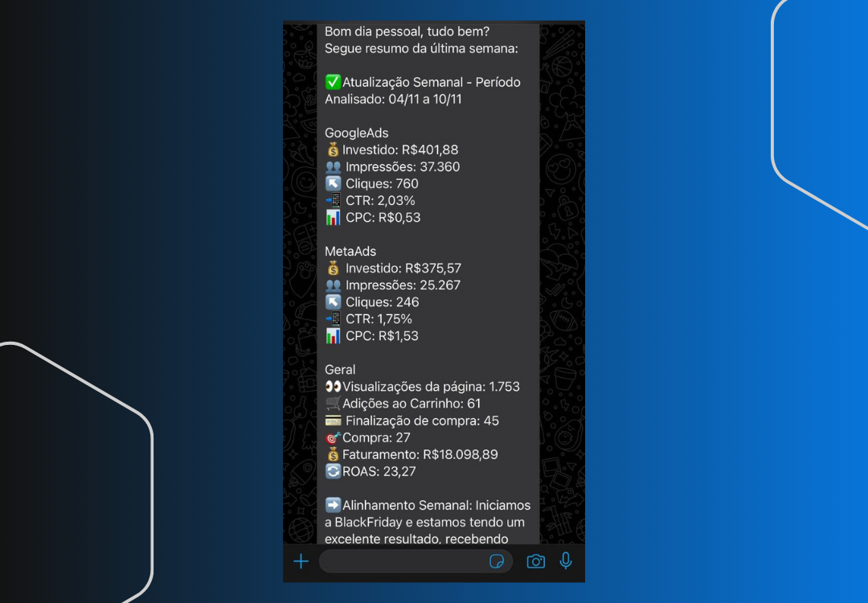This screenshot has width=868, height=603.
Task: Click the bar chart emoji beside CPC: R$0,53
Action: point(333,217)
